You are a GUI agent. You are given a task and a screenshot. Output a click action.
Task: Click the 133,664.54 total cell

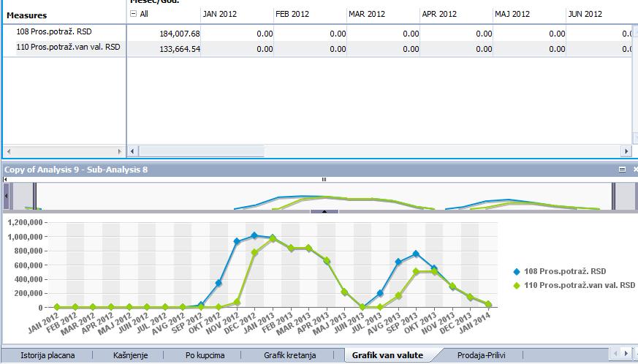coord(180,49)
